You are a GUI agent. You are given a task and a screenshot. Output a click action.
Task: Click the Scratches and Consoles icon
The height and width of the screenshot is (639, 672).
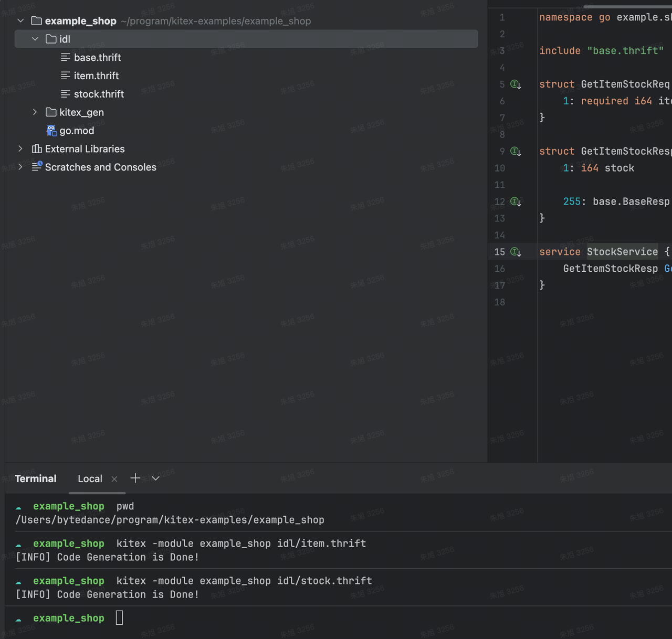[37, 166]
